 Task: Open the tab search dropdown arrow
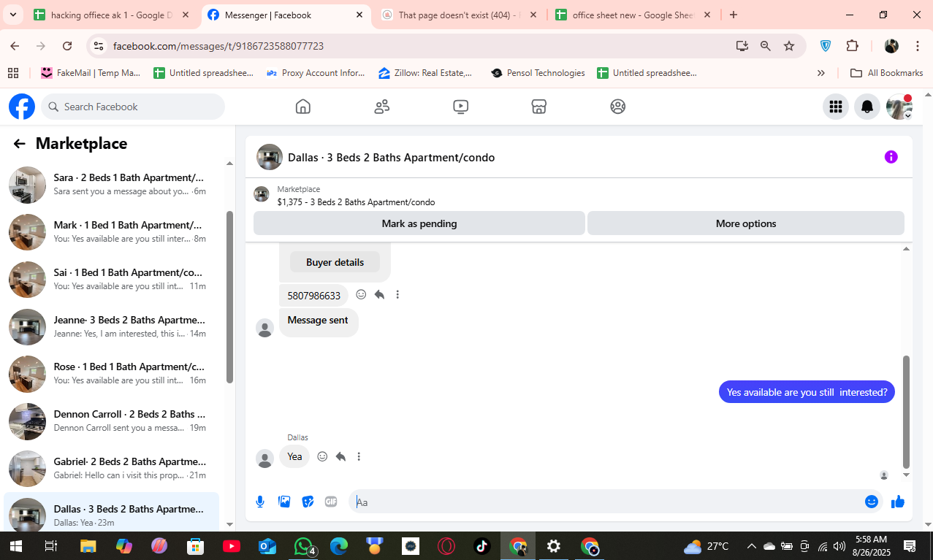[12, 15]
